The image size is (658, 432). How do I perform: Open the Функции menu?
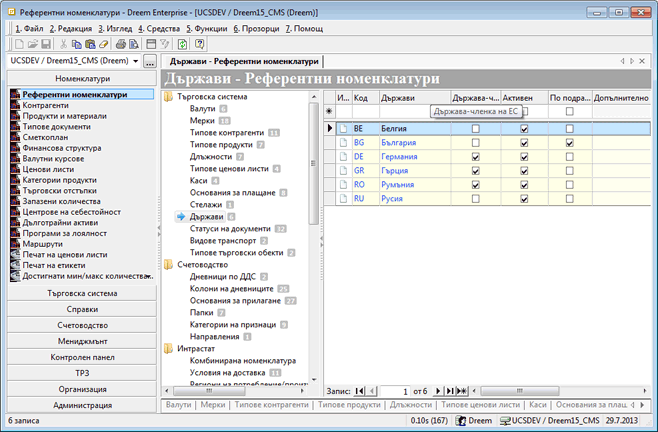pos(206,29)
